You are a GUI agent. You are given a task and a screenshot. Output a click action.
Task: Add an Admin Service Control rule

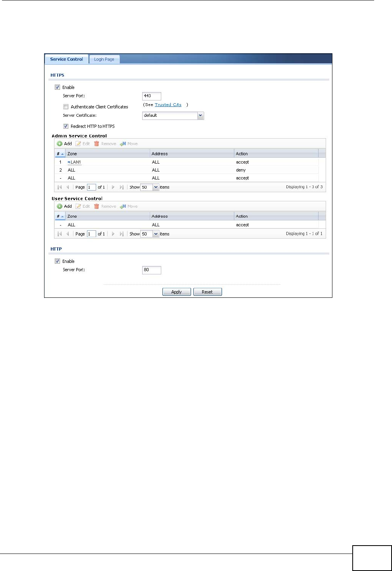pyautogui.click(x=64, y=144)
